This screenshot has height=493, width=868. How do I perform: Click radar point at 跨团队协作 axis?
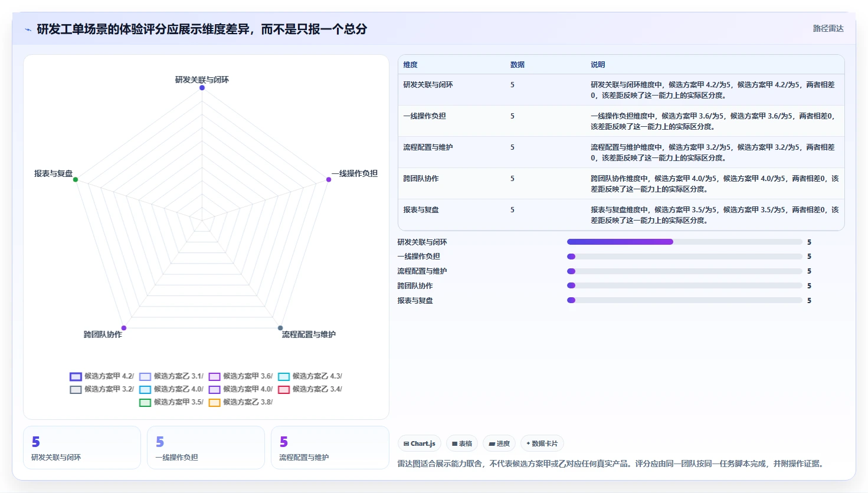124,328
